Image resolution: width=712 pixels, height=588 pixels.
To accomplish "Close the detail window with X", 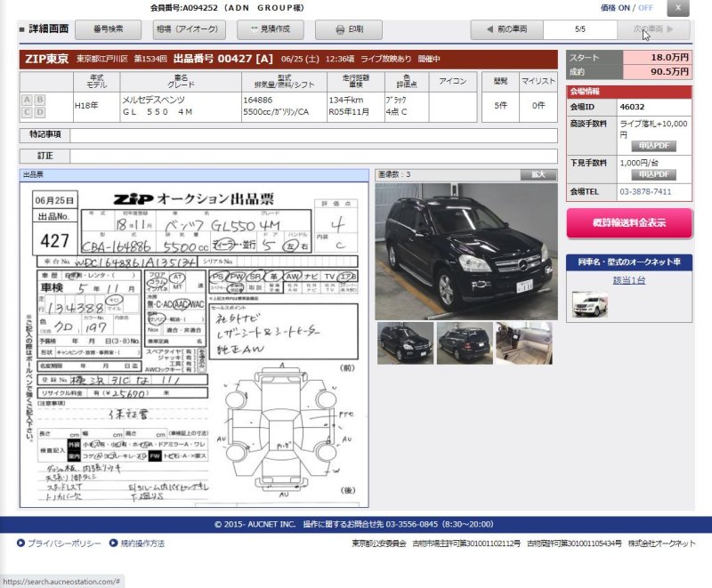I will 678,8.
